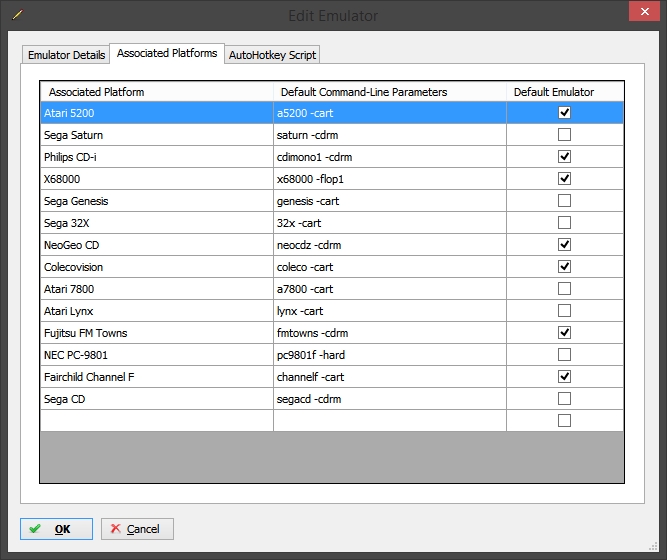Toggle the checkbox in the empty new row

click(x=564, y=421)
